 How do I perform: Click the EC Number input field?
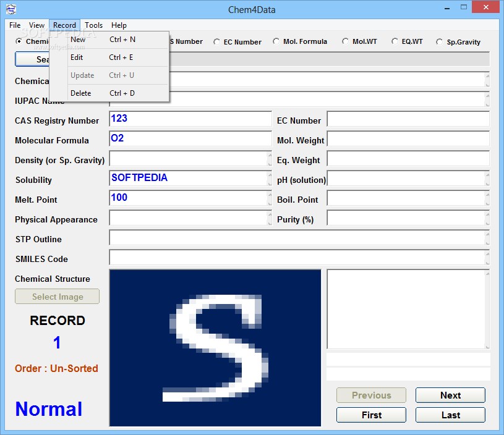[408, 119]
